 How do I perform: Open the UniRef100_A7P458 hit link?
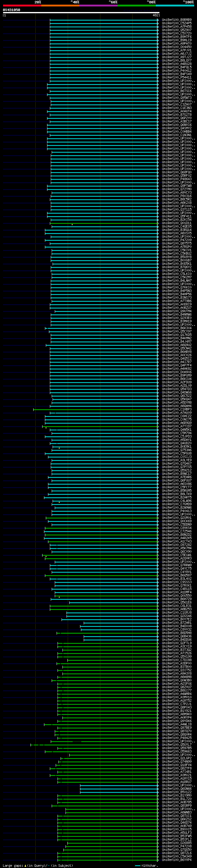[x=177, y=26]
